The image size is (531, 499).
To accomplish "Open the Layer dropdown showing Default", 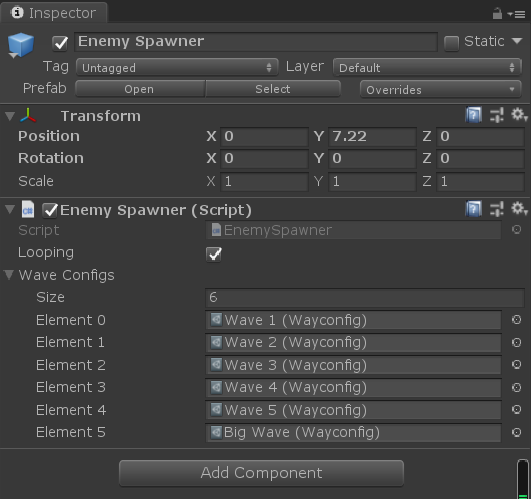I will 427,67.
